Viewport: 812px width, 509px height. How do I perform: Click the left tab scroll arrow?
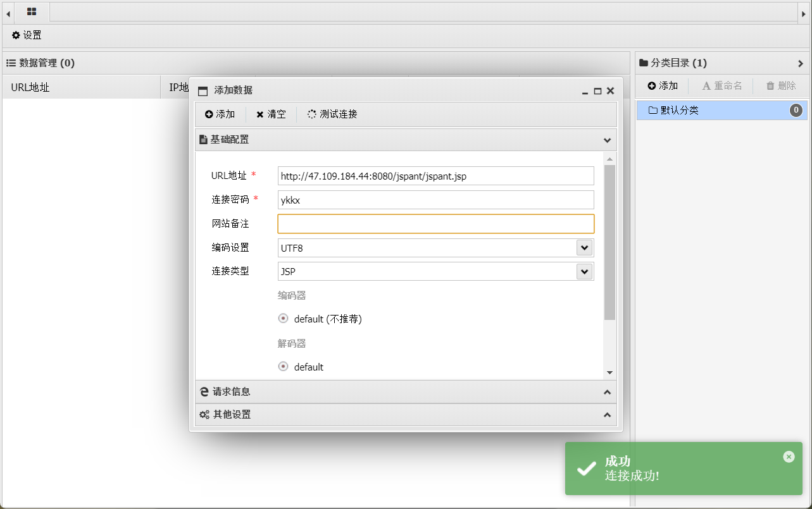8,13
